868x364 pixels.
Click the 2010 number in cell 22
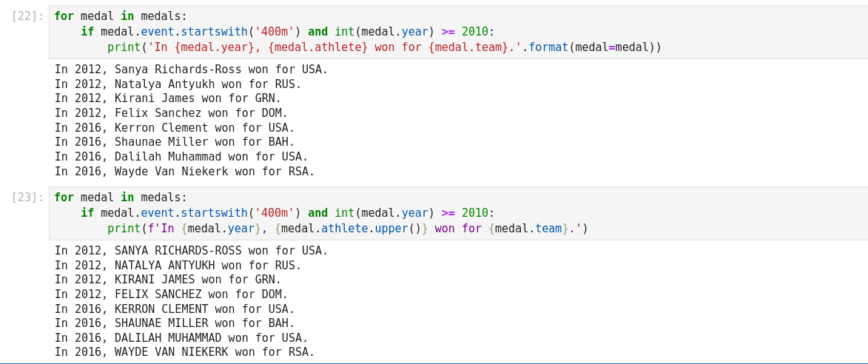click(x=474, y=32)
